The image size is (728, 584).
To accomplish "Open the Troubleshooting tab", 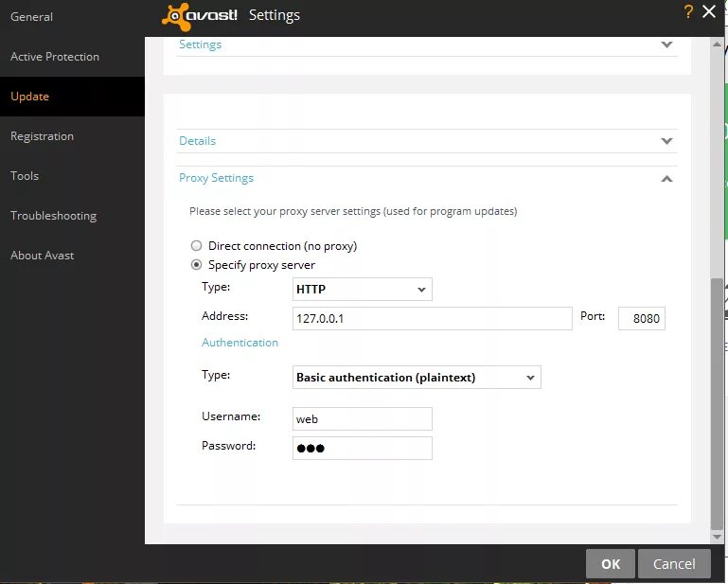I will [x=53, y=216].
